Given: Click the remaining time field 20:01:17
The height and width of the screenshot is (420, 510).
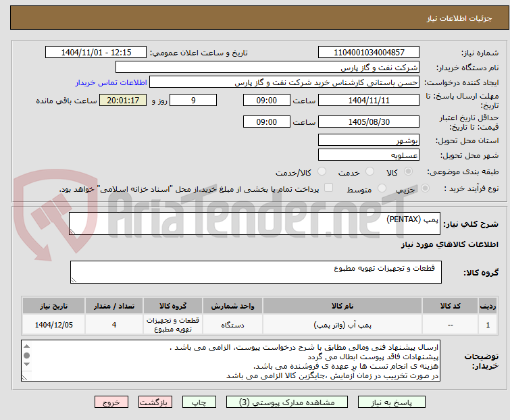Looking at the screenshot, I should coord(123,100).
